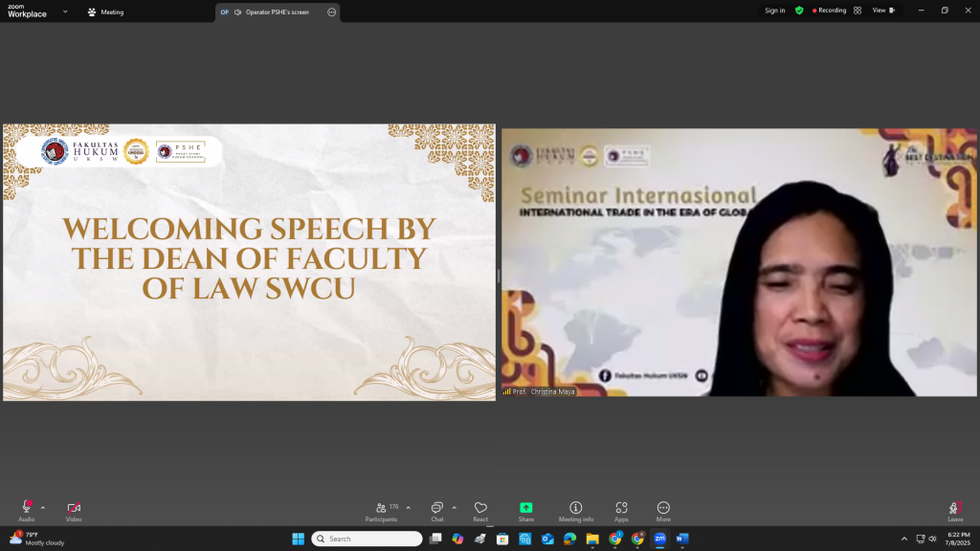Select the Meeting tab in title bar
This screenshot has width=980, height=551.
(x=105, y=12)
